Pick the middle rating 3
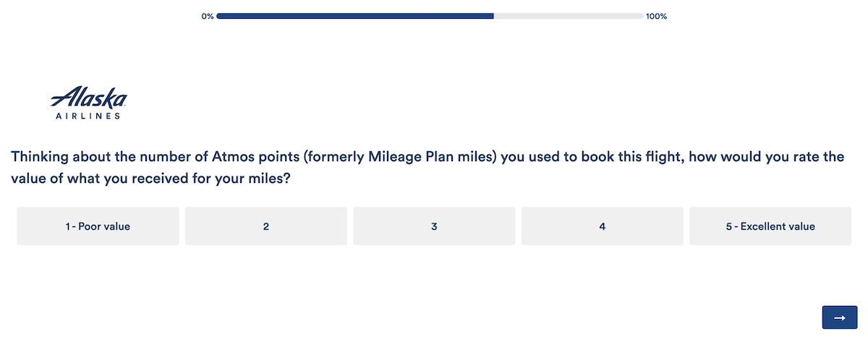The width and height of the screenshot is (868, 337). [434, 226]
